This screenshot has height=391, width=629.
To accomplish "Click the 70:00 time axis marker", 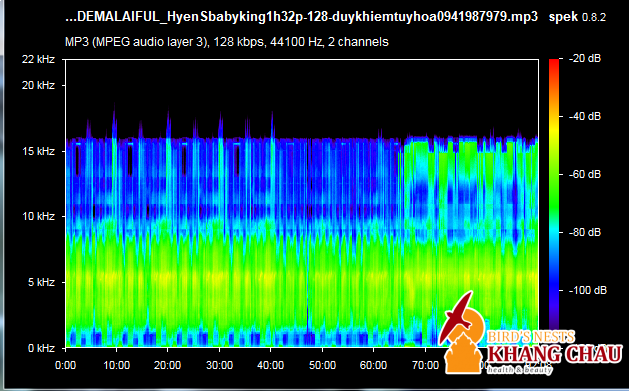I will 426,365.
